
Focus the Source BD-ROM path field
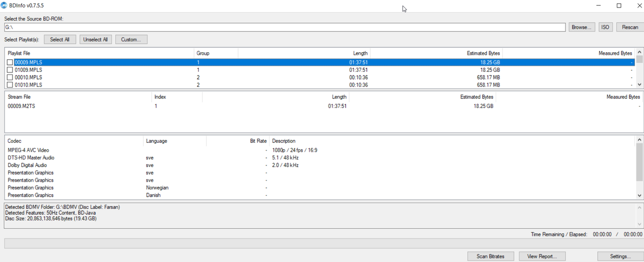pos(284,27)
